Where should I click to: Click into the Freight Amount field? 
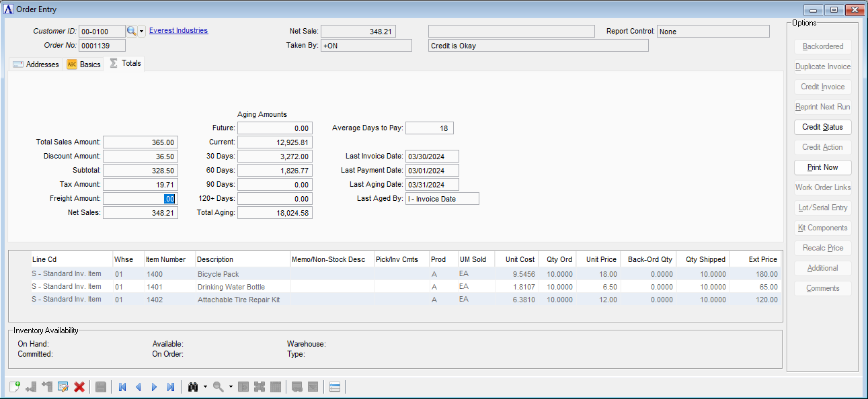point(140,199)
